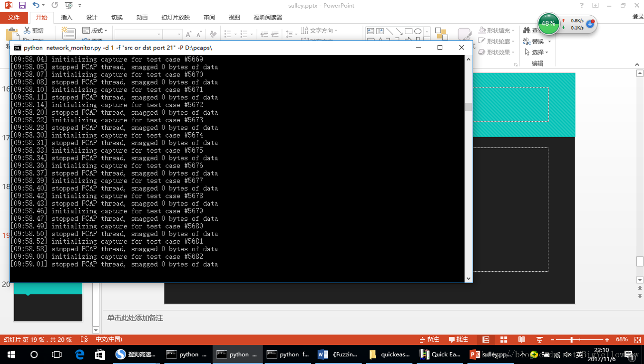Click the console window's vertical scrollbar thumb
The width and height of the screenshot is (644, 364).
(x=468, y=107)
